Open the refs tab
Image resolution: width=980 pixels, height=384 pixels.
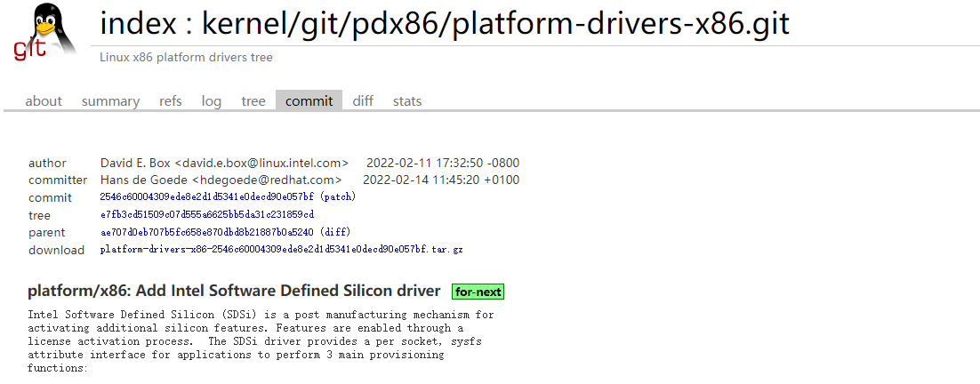[171, 101]
